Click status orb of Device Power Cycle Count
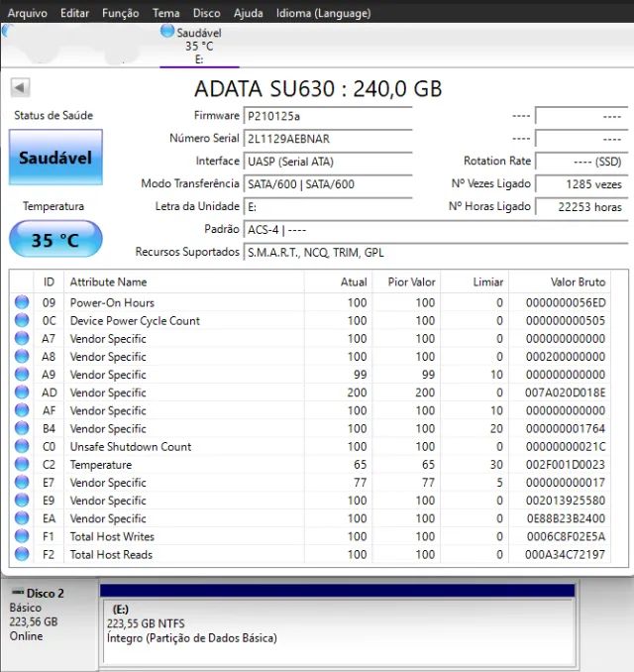Viewport: 634px width, 672px height. pos(22,320)
